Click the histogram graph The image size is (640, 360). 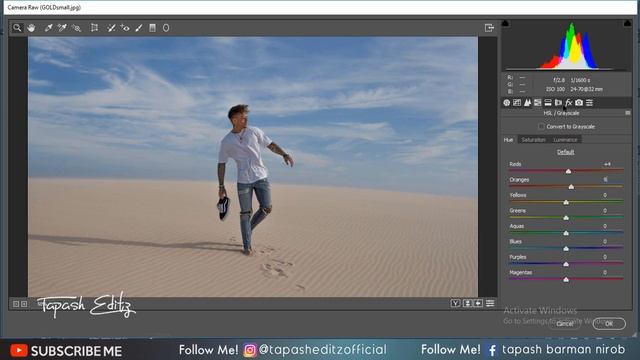(x=567, y=45)
